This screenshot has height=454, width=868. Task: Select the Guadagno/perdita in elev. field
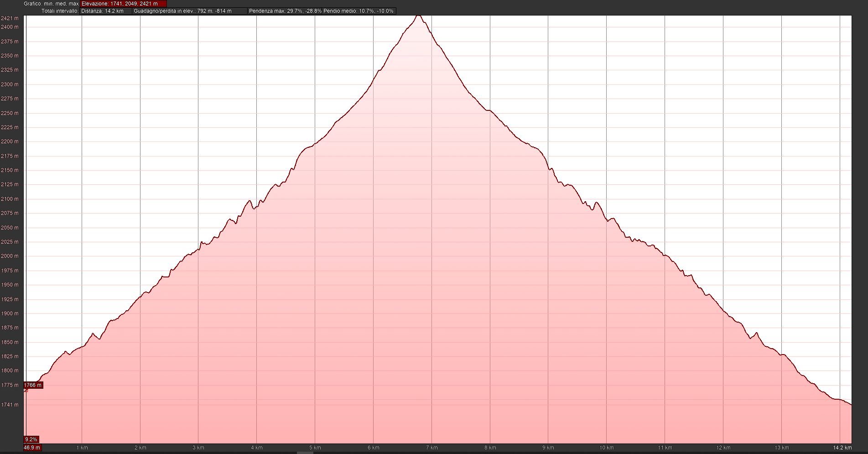pos(189,11)
